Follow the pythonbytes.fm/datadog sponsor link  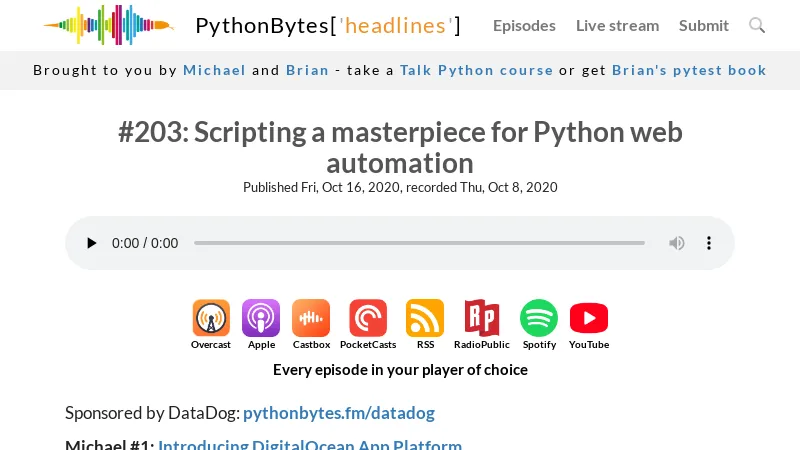[339, 413]
